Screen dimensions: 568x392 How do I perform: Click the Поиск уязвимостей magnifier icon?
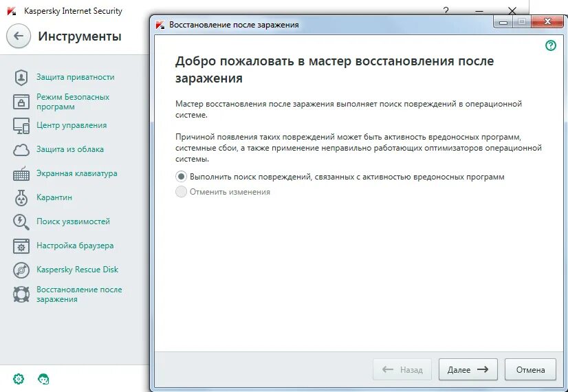pos(21,222)
